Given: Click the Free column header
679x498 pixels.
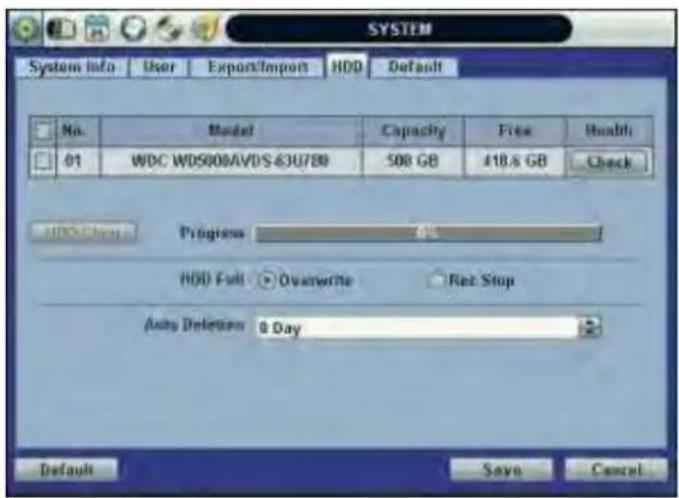Looking at the screenshot, I should (x=514, y=131).
